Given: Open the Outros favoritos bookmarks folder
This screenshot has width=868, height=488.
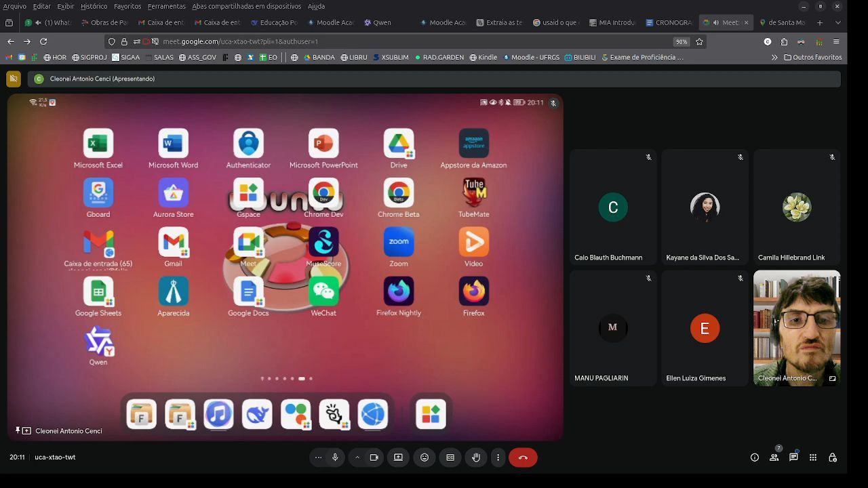Looking at the screenshot, I should coord(812,58).
